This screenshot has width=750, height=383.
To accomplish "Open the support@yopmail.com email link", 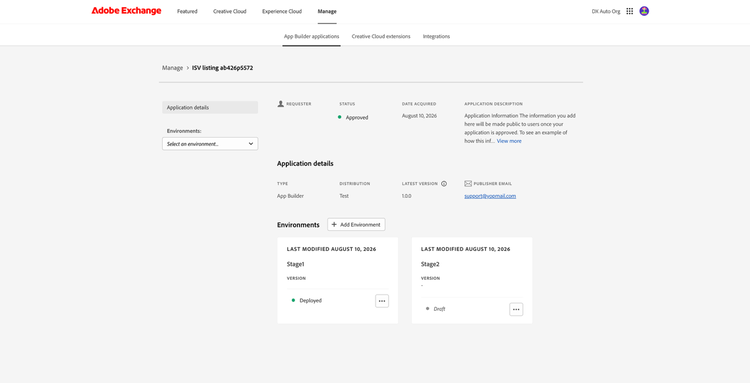I will coord(490,196).
